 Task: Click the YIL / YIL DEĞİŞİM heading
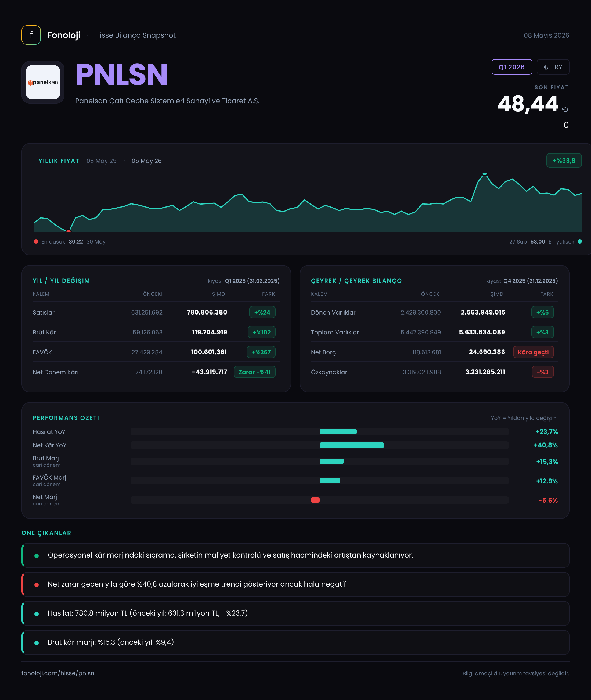pos(61,281)
